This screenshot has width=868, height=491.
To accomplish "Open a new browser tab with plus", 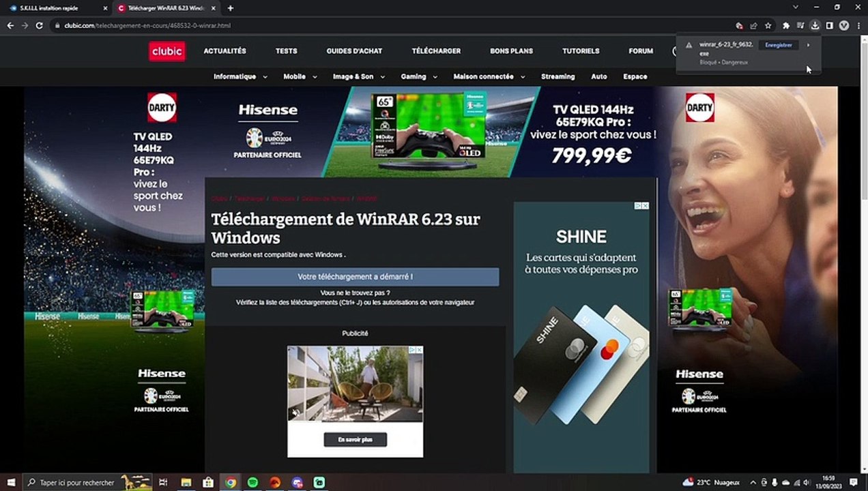I will point(230,8).
